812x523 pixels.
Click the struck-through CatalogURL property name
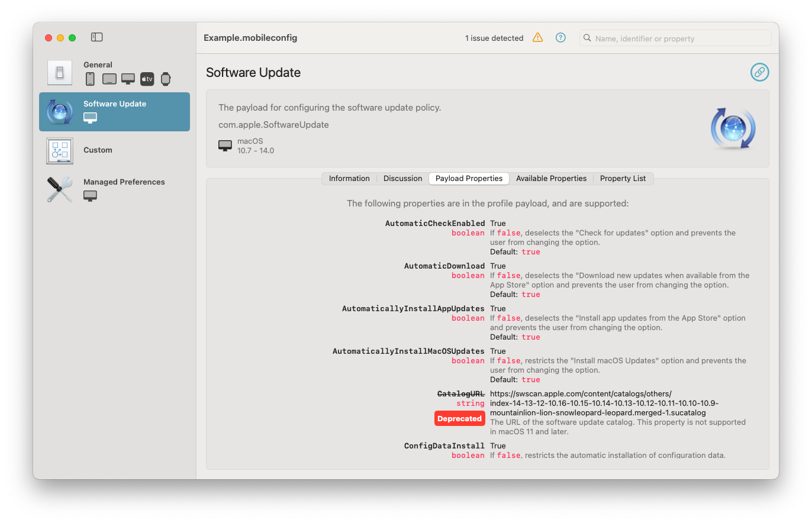pos(461,394)
